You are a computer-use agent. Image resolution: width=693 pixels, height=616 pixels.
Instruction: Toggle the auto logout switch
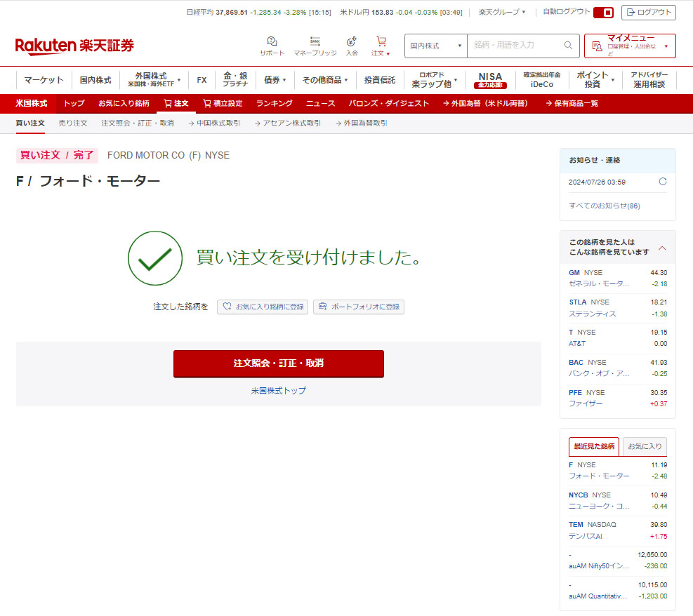pyautogui.click(x=603, y=13)
